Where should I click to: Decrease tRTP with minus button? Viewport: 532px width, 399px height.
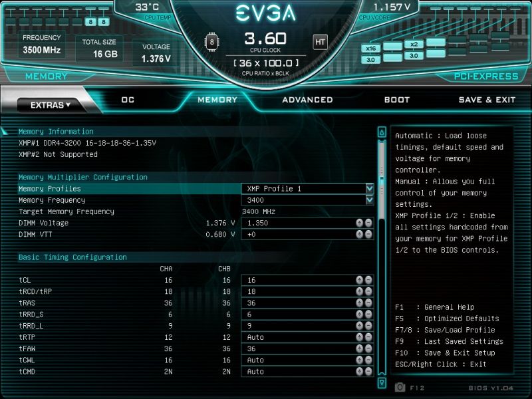(368, 337)
